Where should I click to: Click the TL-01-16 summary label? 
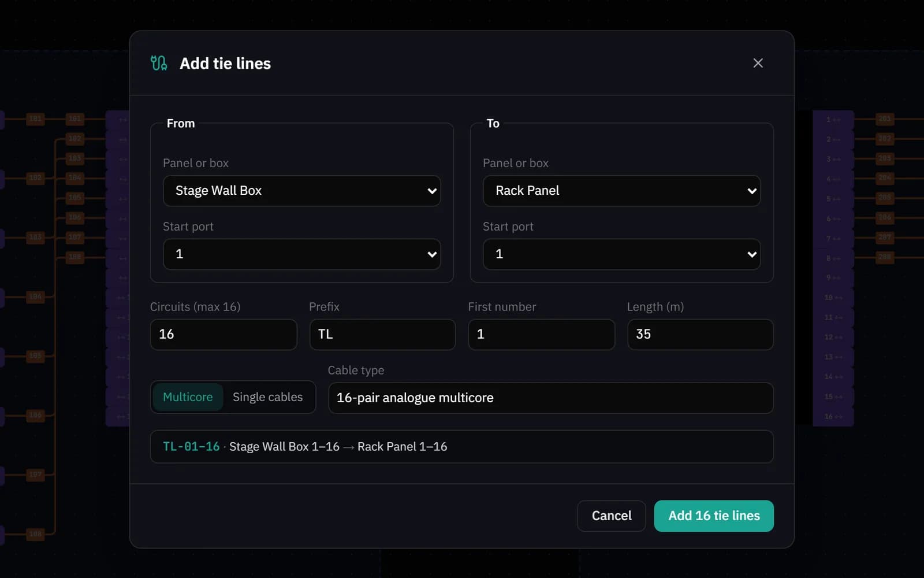coord(191,446)
